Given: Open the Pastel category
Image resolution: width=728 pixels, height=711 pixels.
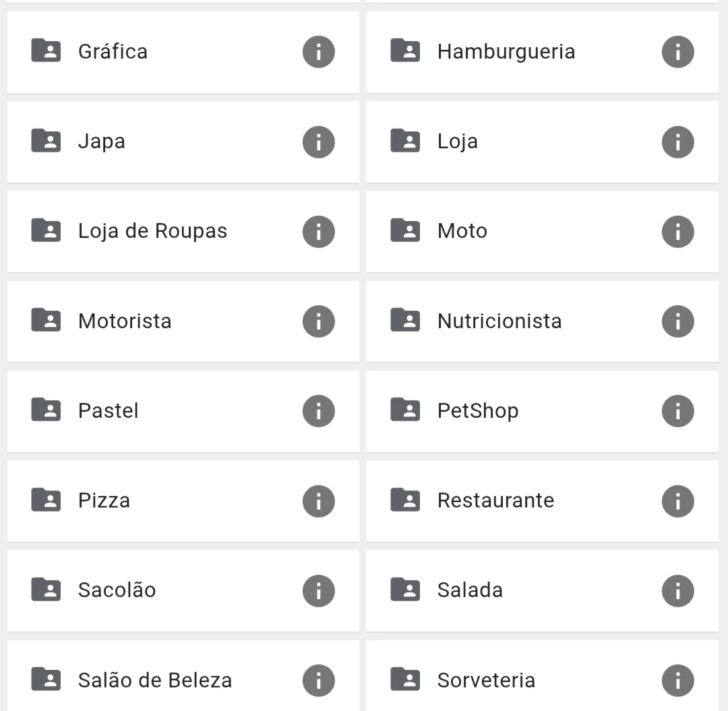Looking at the screenshot, I should (183, 410).
